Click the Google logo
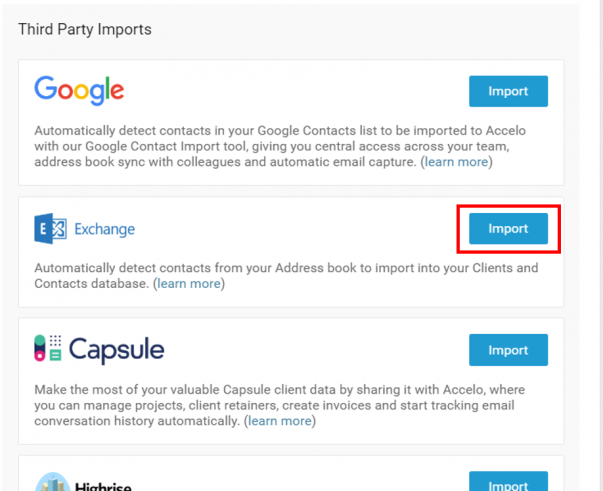Image resolution: width=603 pixels, height=491 pixels. pos(79,90)
